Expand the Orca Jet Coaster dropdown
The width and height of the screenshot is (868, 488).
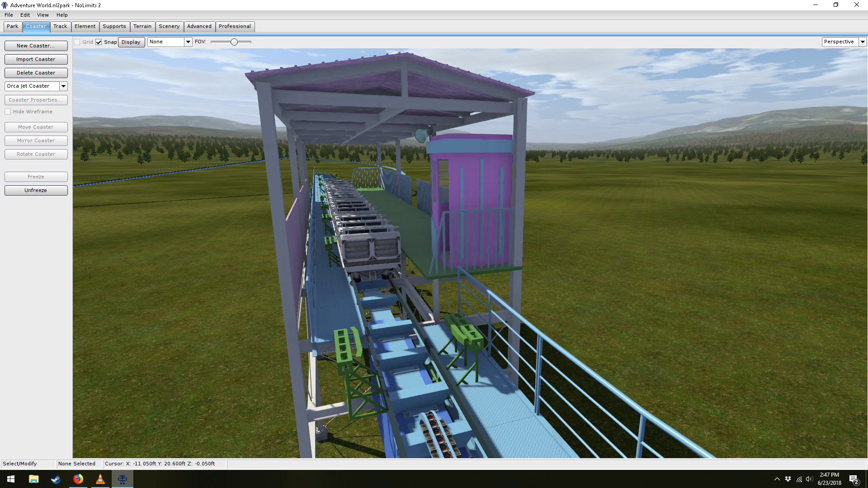pyautogui.click(x=63, y=86)
